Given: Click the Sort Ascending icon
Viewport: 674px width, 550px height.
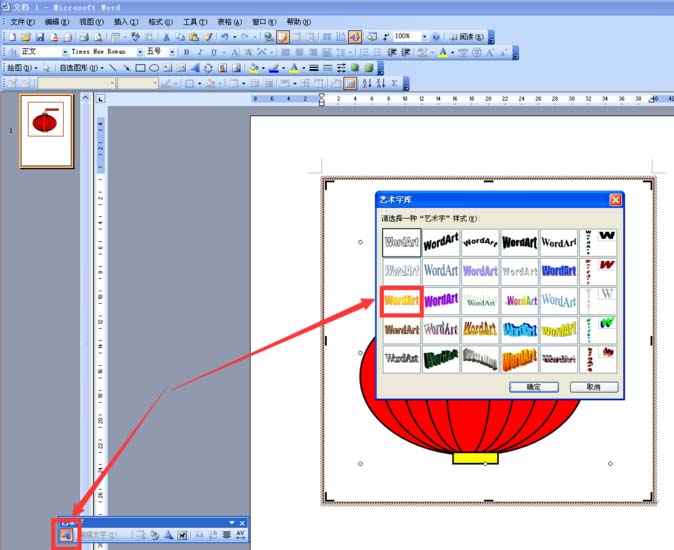Looking at the screenshot, I should click(367, 83).
